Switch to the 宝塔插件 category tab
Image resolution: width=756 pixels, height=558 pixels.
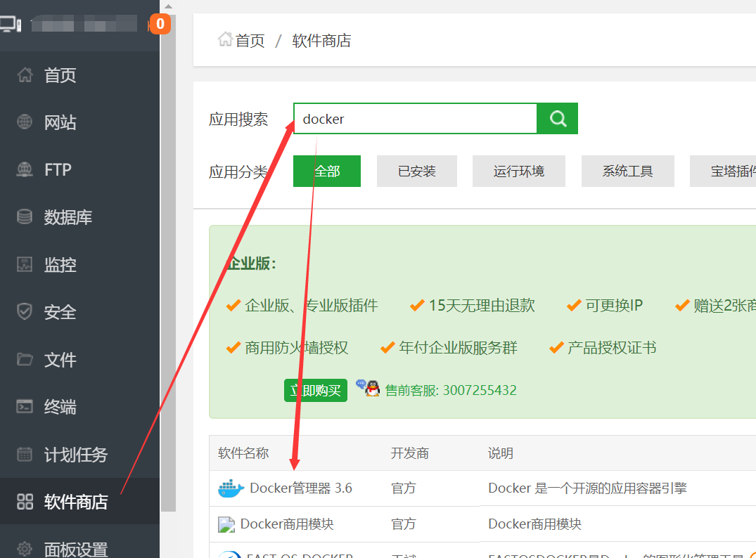coord(723,171)
